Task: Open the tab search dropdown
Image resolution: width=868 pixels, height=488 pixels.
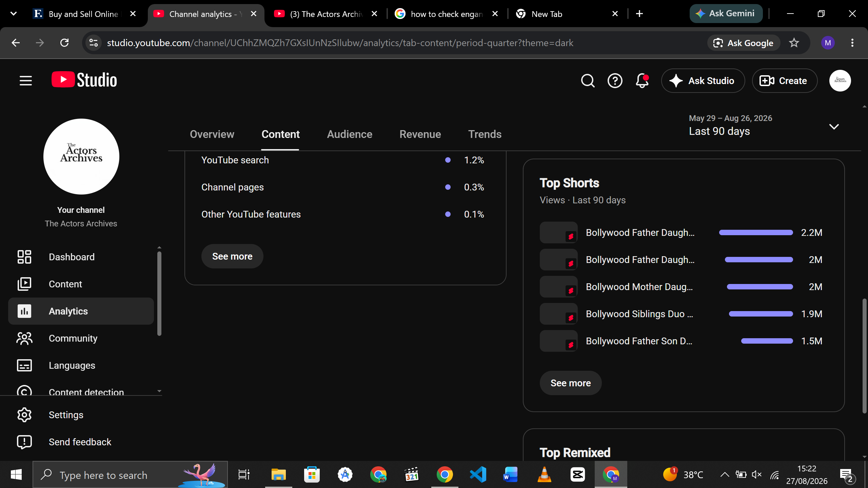Action: point(14,14)
